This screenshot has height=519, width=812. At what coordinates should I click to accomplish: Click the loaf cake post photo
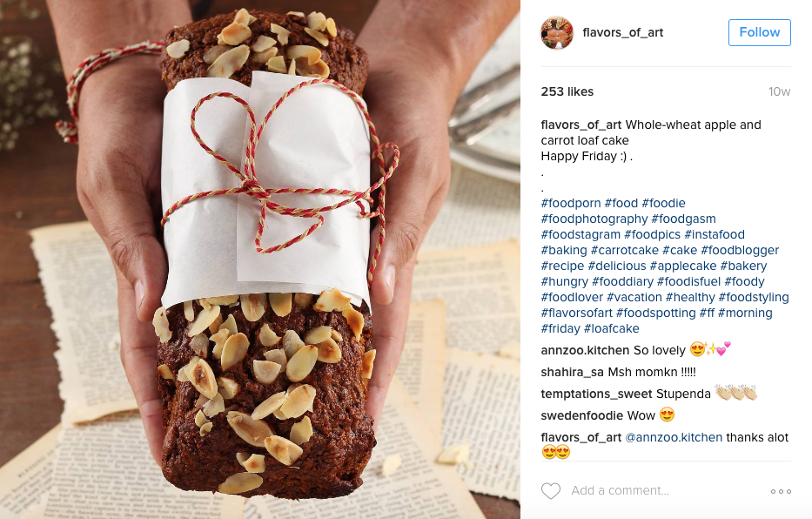[x=260, y=259]
